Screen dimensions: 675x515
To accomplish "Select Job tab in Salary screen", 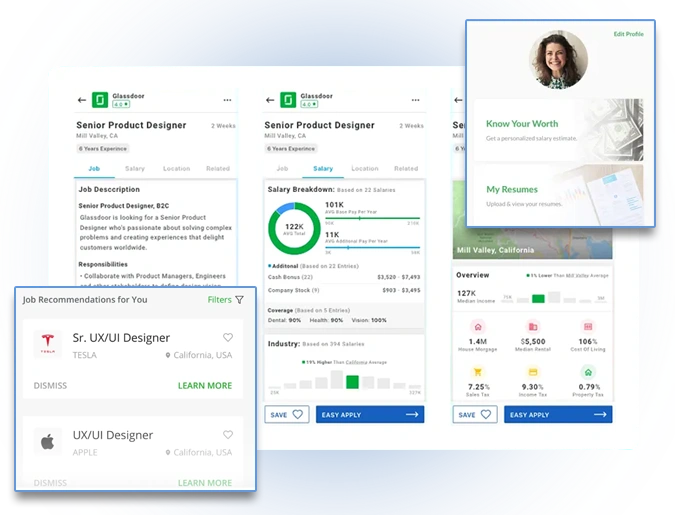I will tap(282, 169).
